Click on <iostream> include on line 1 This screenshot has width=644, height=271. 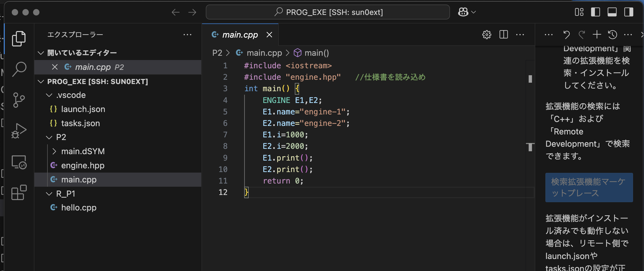(x=309, y=66)
